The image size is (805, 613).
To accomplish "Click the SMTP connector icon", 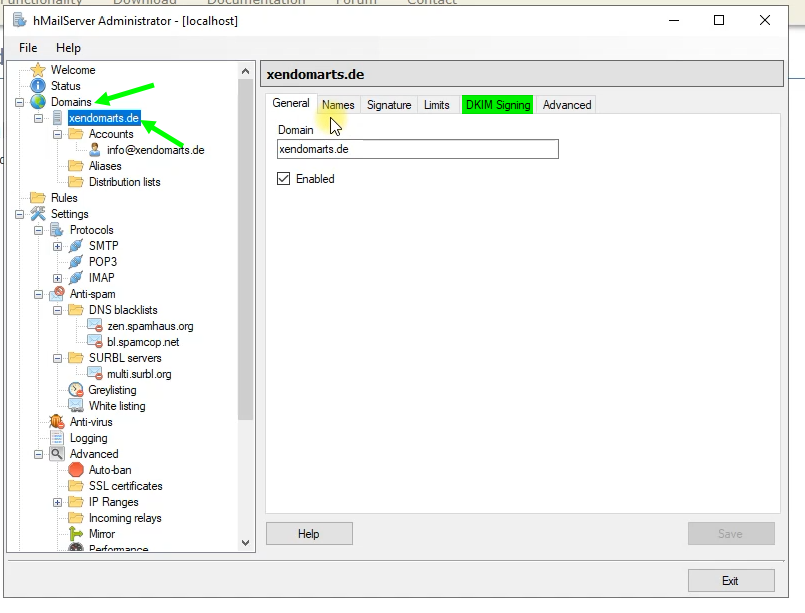I will tap(76, 246).
